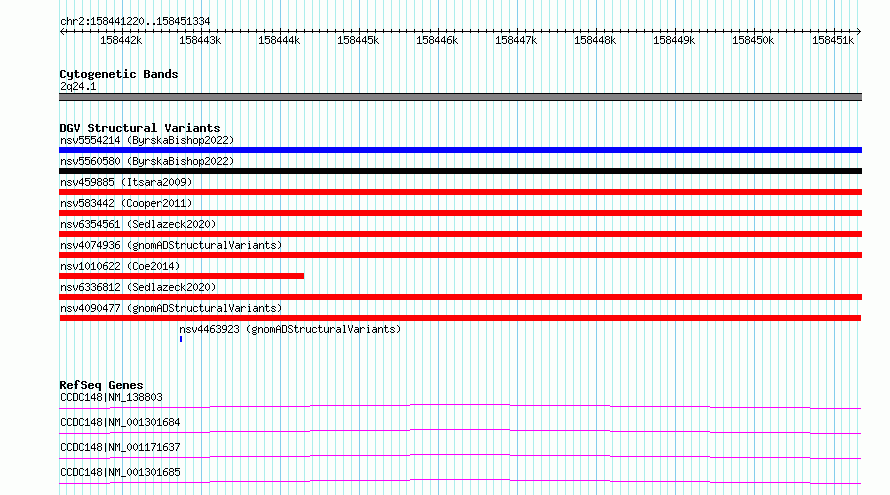Click the RefSeq Genes track title
The height and width of the screenshot is (495, 890).
(x=101, y=385)
